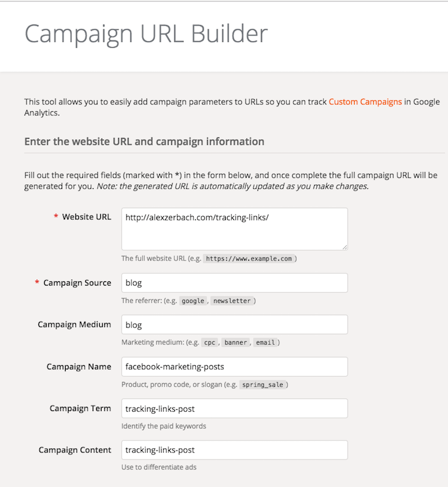Click the Website URL text area
This screenshot has height=487, width=448.
[x=234, y=229]
